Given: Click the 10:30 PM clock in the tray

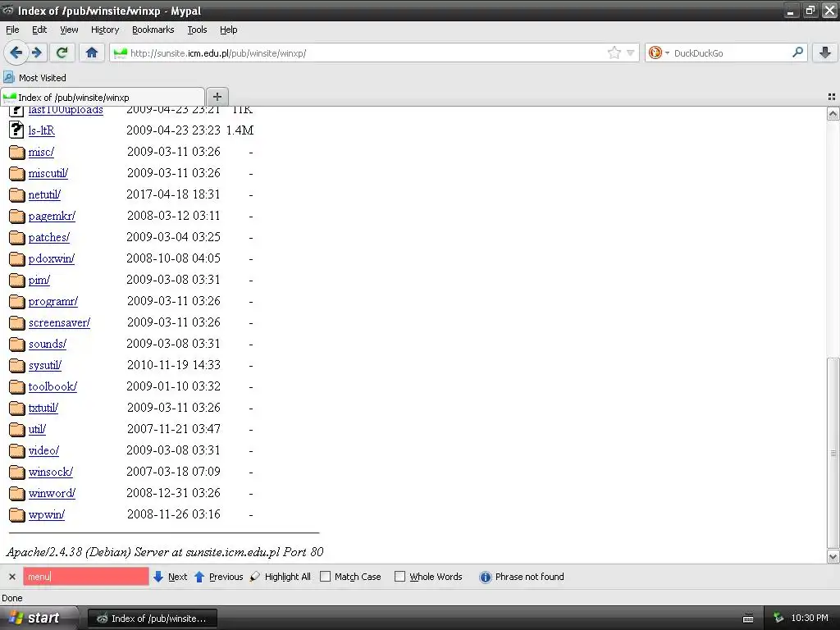Looking at the screenshot, I should [810, 618].
